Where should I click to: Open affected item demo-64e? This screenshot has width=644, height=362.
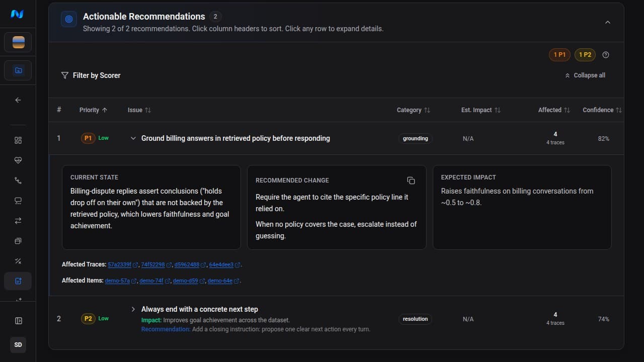pyautogui.click(x=223, y=281)
